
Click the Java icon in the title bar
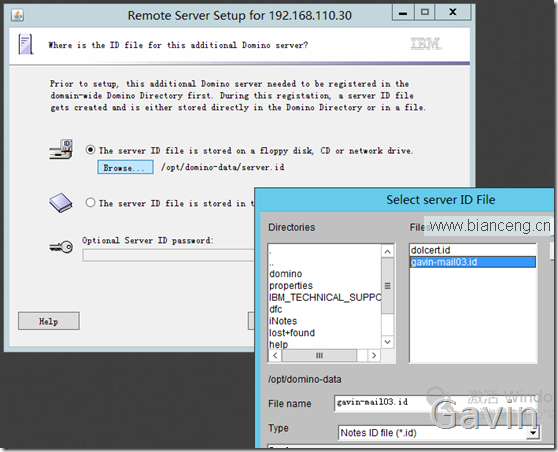(x=17, y=15)
